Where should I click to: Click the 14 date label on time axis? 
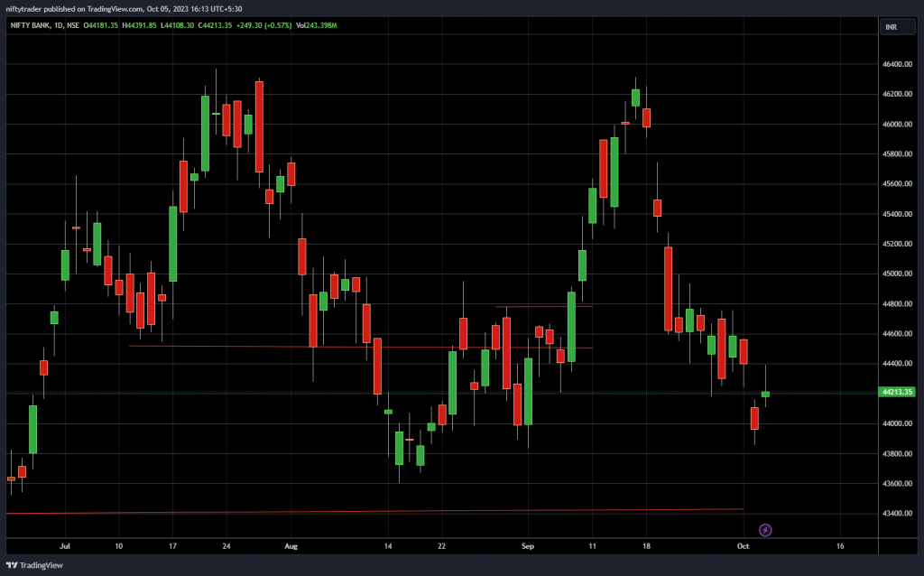tap(388, 546)
